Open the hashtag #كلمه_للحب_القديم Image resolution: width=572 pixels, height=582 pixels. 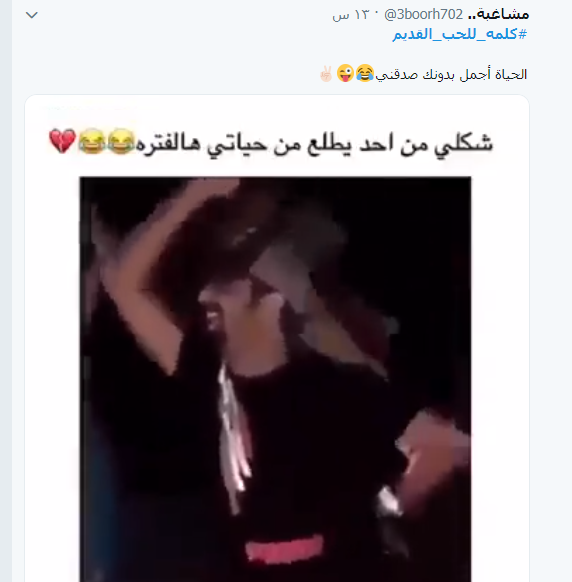[460, 34]
